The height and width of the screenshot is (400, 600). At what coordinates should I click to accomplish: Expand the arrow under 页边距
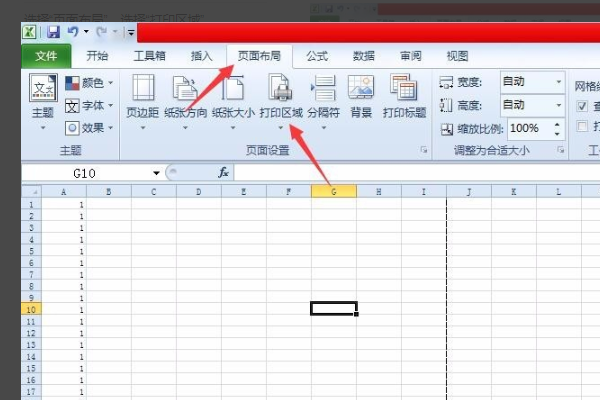tap(143, 127)
